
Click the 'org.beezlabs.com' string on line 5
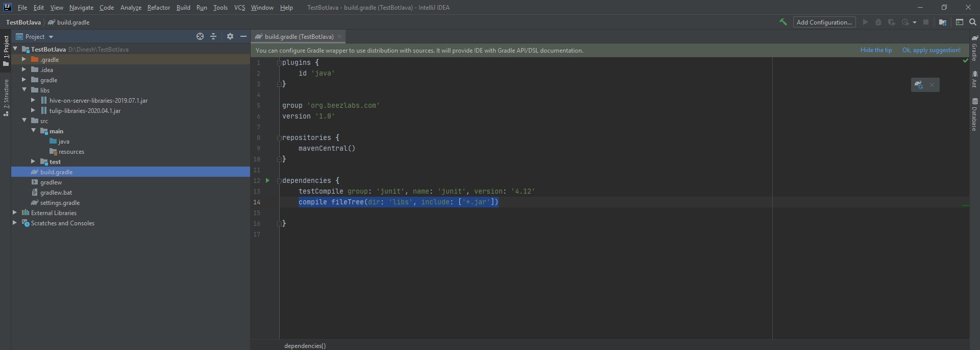pyautogui.click(x=343, y=105)
